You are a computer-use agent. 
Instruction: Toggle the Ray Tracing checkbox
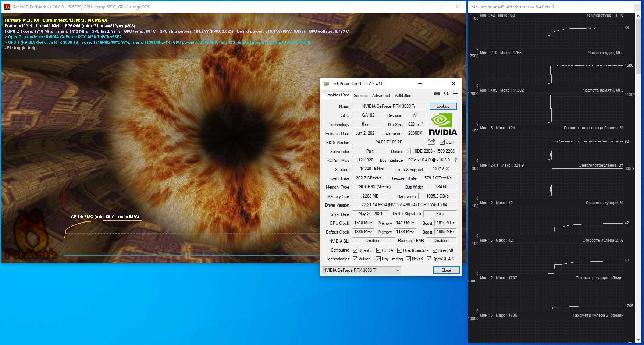pos(378,259)
